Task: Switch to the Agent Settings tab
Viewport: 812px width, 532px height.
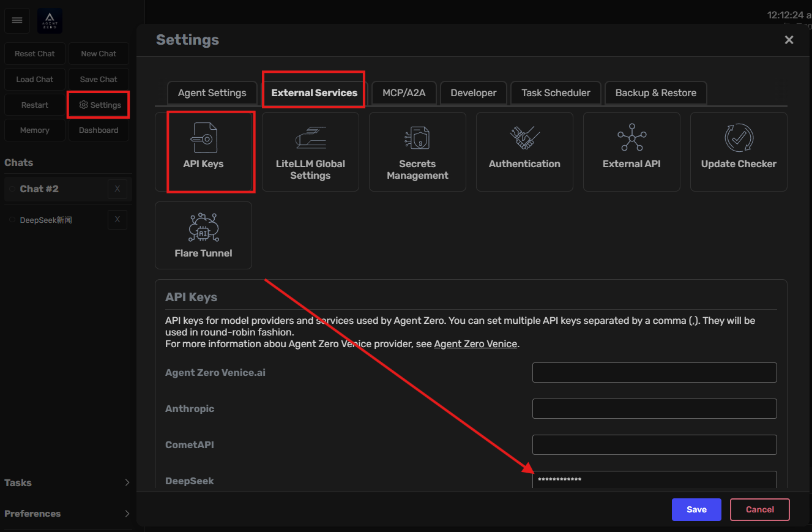Action: tap(212, 93)
